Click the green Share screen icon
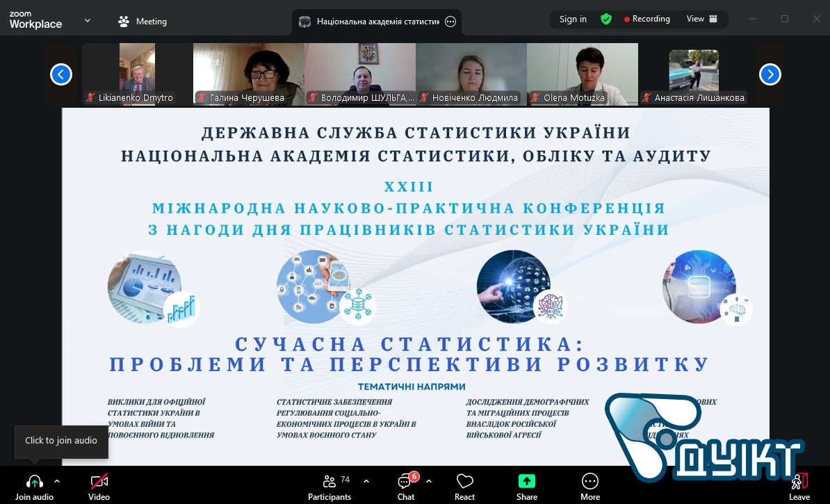 point(527,482)
